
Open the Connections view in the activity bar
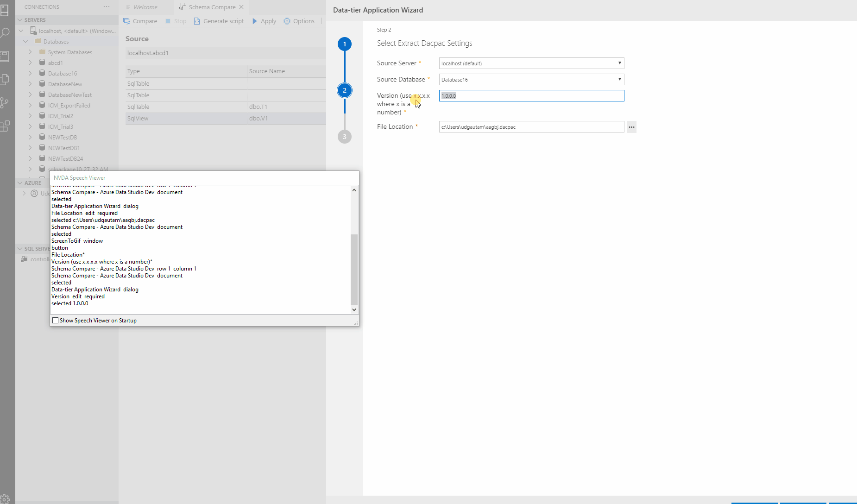point(6,10)
